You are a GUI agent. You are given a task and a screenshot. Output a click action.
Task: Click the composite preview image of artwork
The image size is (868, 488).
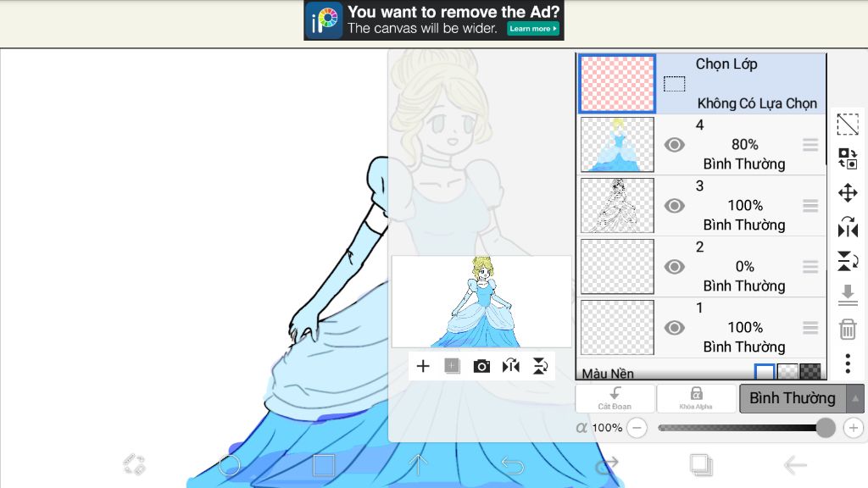[481, 302]
